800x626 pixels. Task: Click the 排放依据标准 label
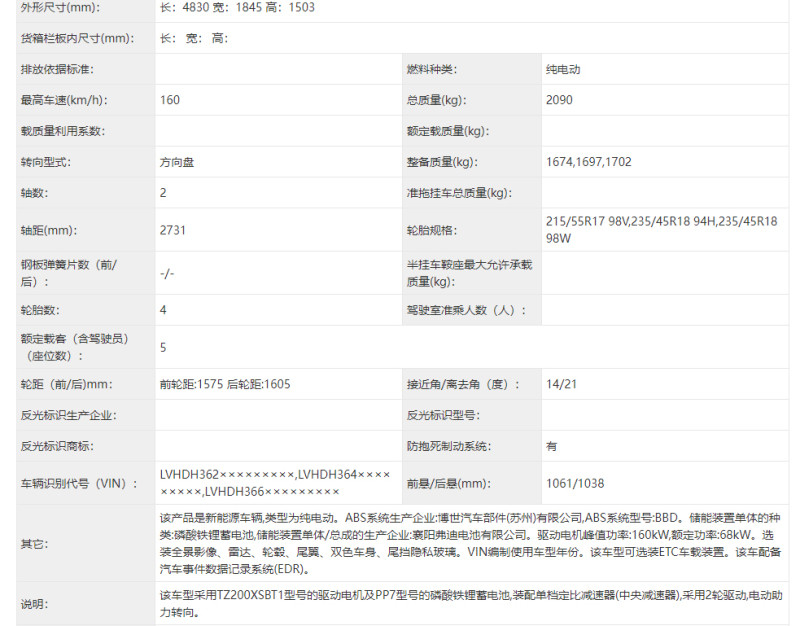(57, 69)
